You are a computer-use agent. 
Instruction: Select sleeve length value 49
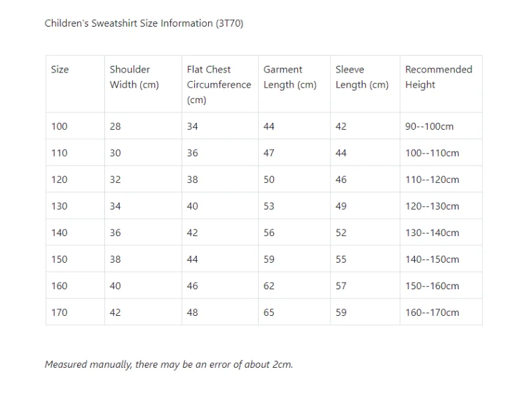(340, 206)
